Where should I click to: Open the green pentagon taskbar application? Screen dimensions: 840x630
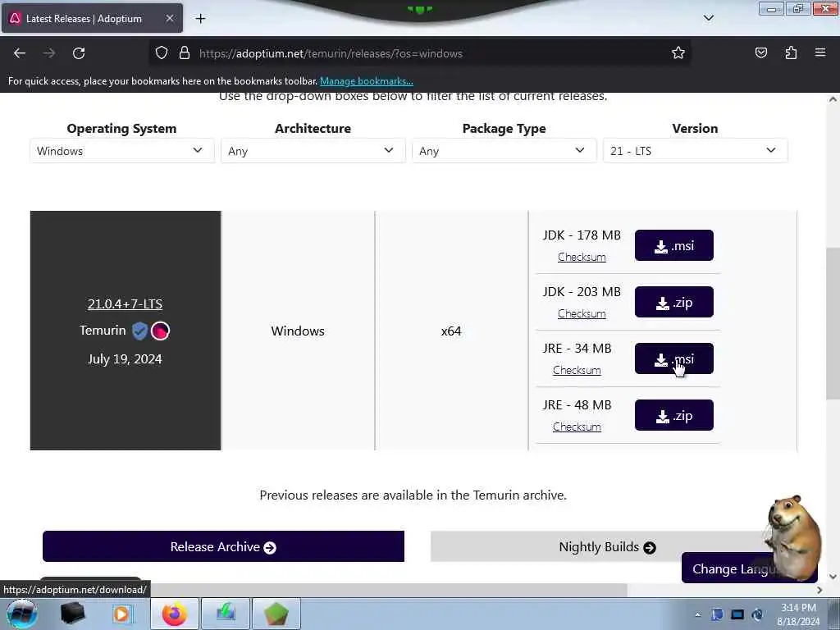[276, 614]
